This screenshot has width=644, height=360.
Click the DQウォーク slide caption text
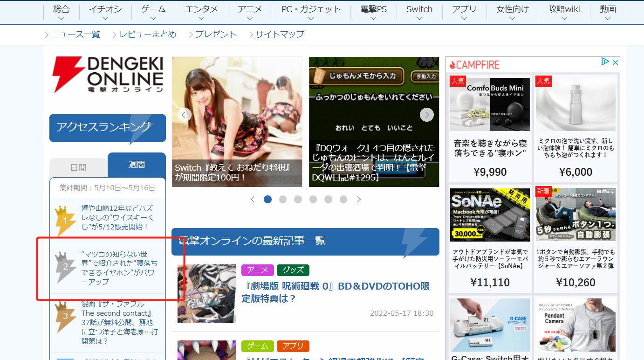(x=375, y=163)
